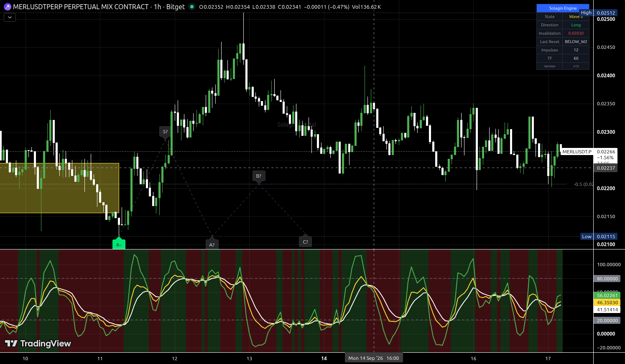
Task: Click price scale tick 0.02450
Action: [606, 47]
